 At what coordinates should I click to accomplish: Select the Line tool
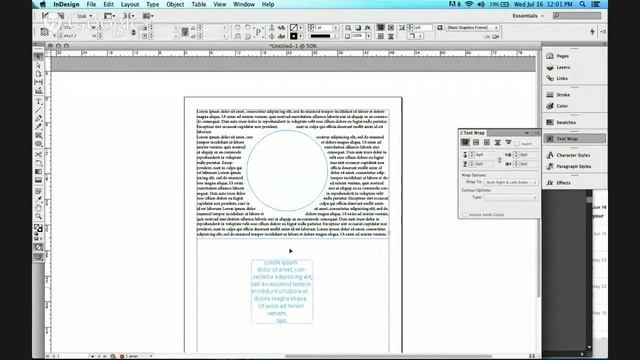click(38, 110)
